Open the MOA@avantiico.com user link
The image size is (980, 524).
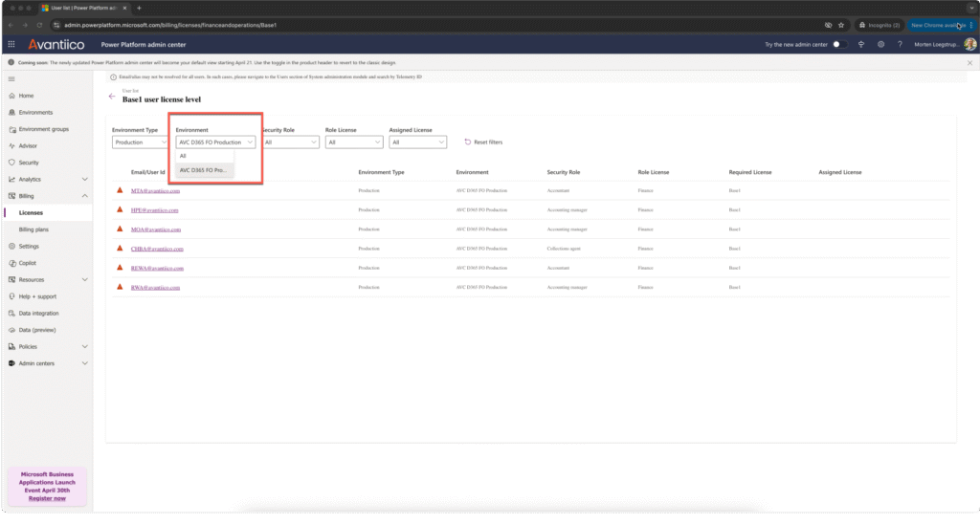coord(156,229)
